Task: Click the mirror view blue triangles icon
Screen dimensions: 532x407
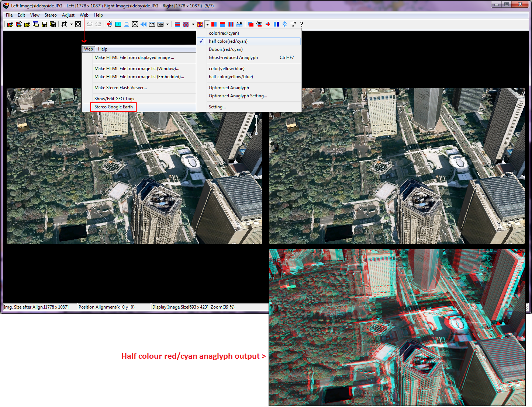Action: (x=144, y=24)
